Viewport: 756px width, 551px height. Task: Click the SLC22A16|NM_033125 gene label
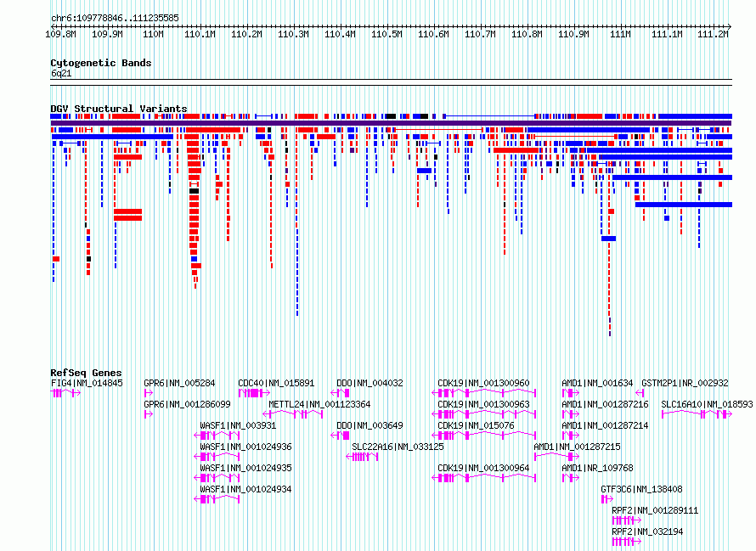click(x=398, y=447)
